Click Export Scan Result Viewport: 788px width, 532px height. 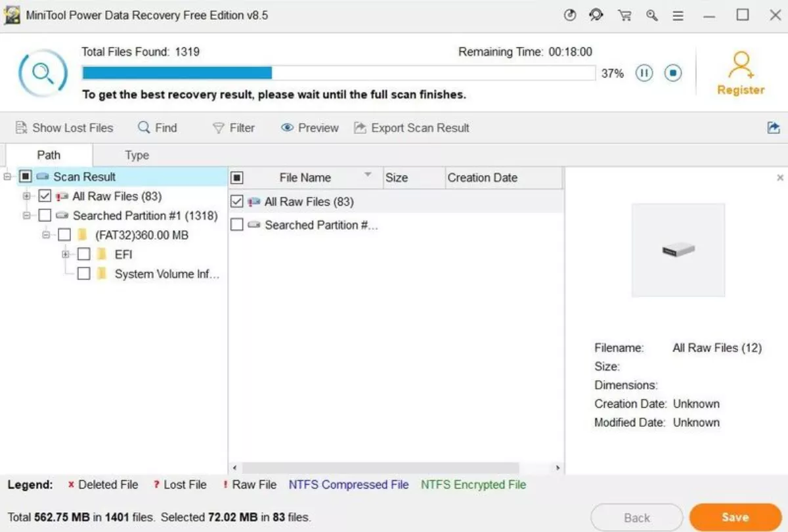pyautogui.click(x=412, y=128)
